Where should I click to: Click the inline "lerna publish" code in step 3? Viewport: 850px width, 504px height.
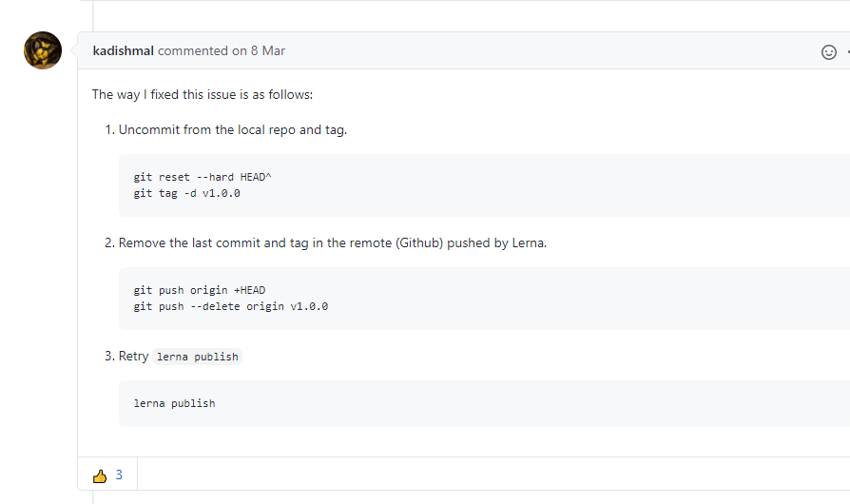pos(198,357)
